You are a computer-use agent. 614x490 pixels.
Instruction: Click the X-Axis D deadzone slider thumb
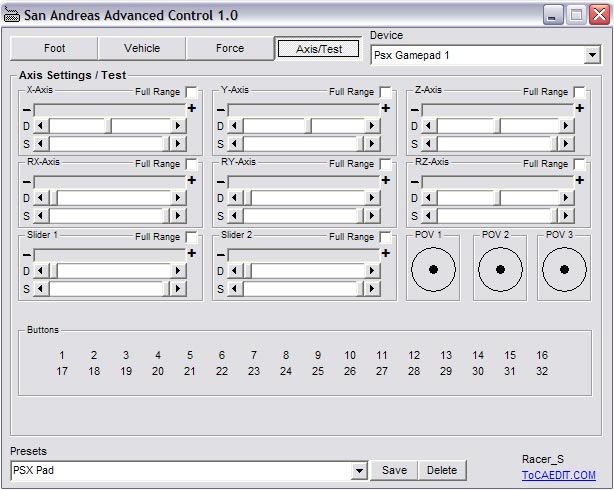pyautogui.click(x=108, y=126)
